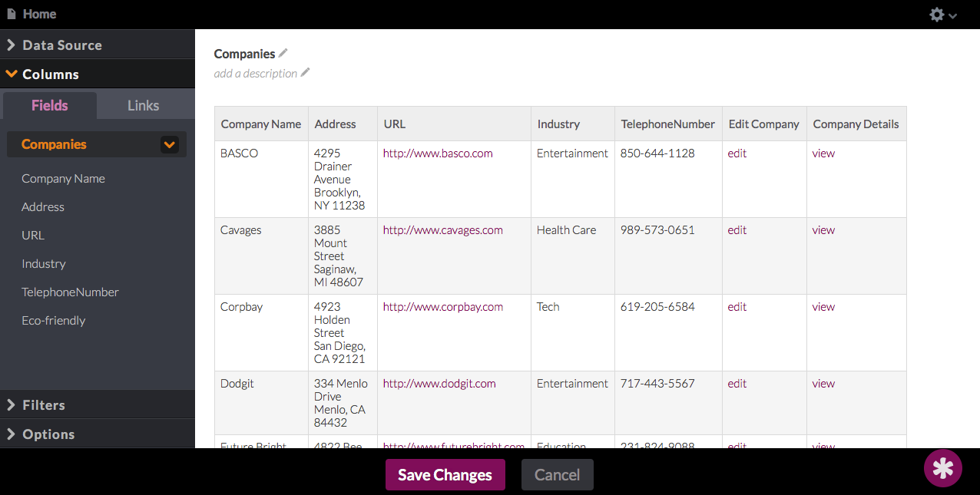The height and width of the screenshot is (495, 980).
Task: Select the Address column header
Action: pyautogui.click(x=343, y=124)
